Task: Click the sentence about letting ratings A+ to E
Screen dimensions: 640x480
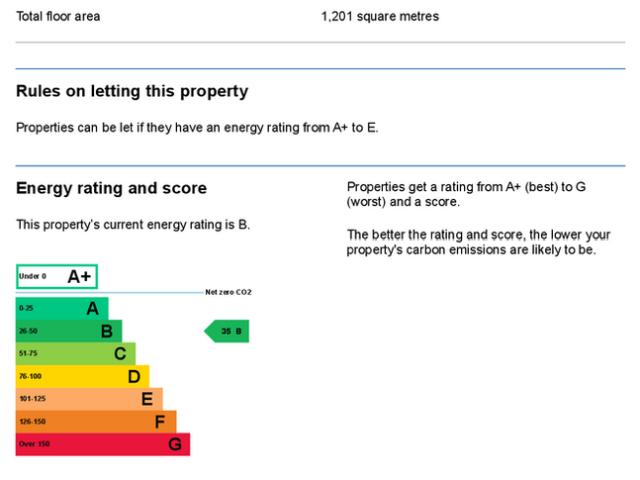Action: coord(198,128)
